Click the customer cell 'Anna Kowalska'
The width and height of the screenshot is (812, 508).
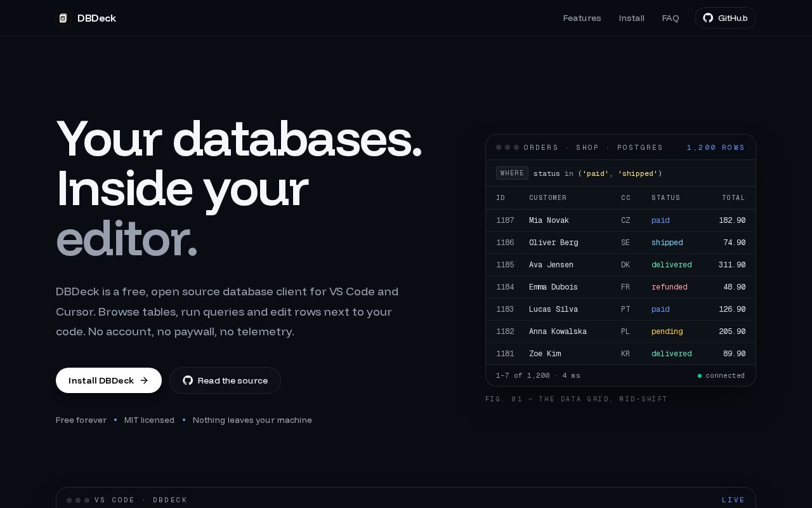(x=558, y=331)
